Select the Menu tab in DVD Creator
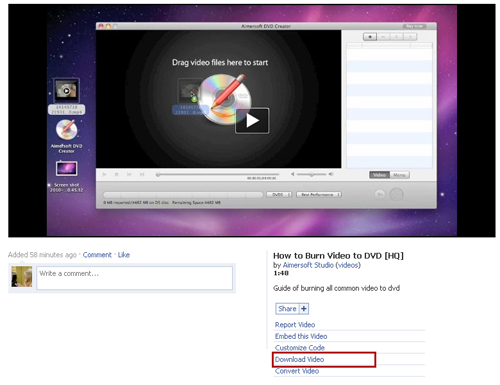This screenshot has width=500, height=385. (x=399, y=175)
